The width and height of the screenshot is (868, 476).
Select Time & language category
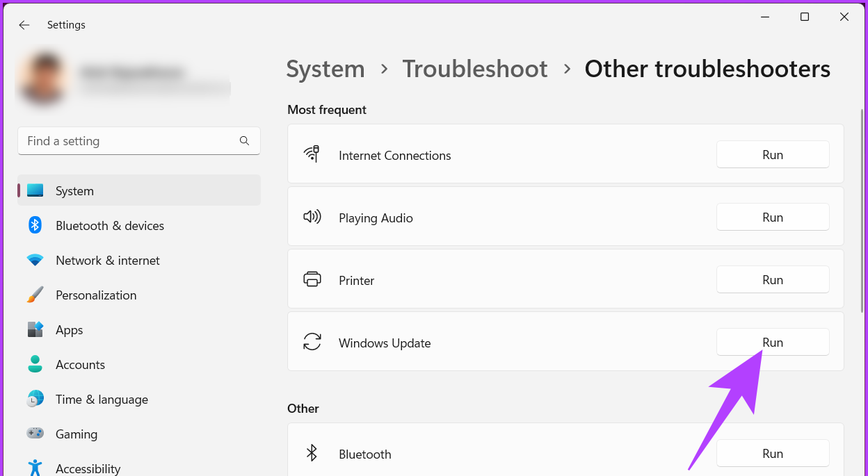click(x=139, y=399)
